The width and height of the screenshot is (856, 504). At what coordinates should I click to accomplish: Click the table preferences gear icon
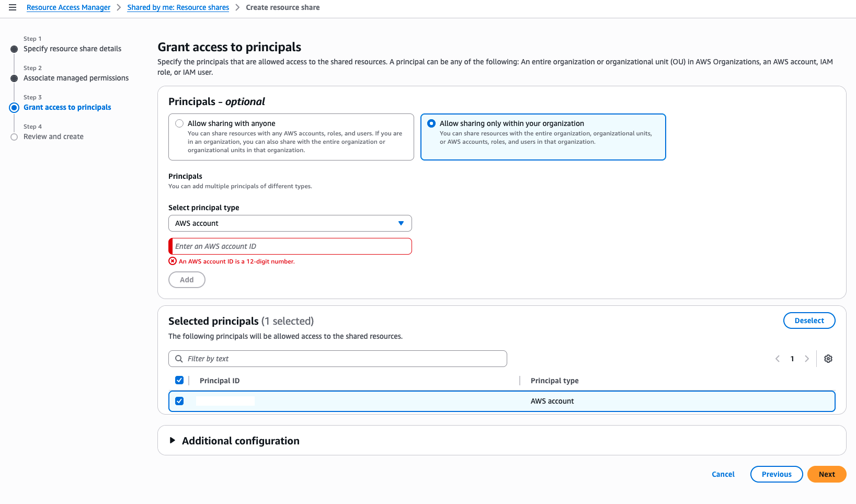point(828,359)
